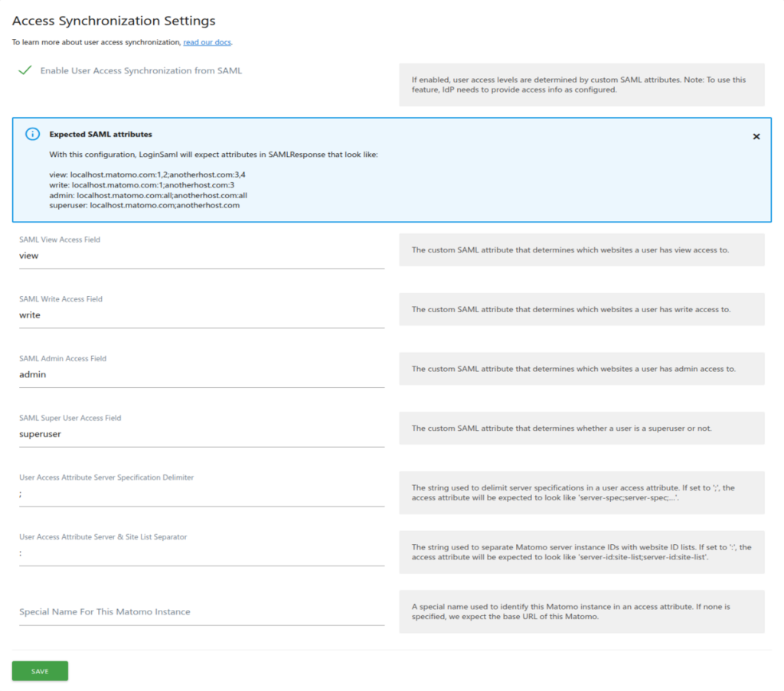Click the help box explaining server-spec delimiter
This screenshot has height=691, width=784.
tap(581, 493)
